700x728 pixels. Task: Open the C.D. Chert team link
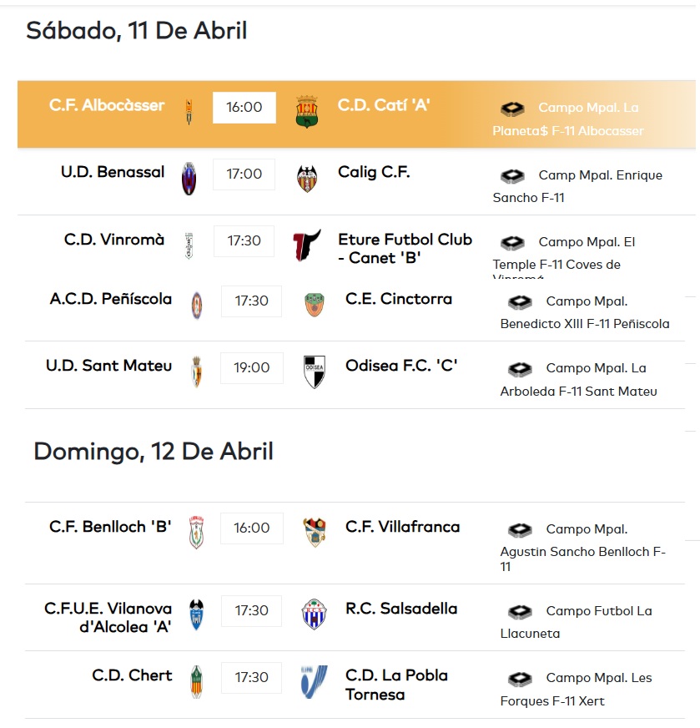[132, 675]
